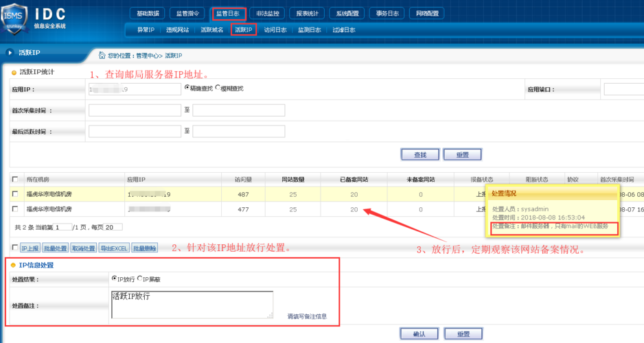
Task: Click the 网站数量 column header
Action: point(293,179)
